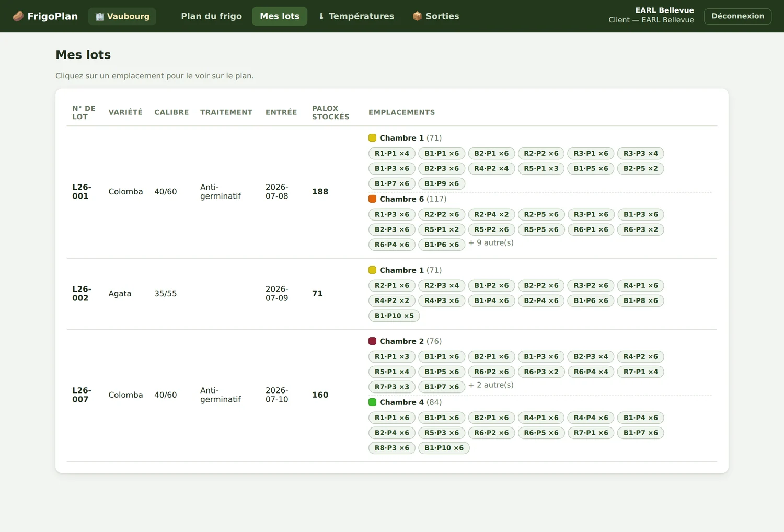This screenshot has height=532, width=784.
Task: Click Chambre 6 chip R2·P4 ×2
Action: coord(491,214)
